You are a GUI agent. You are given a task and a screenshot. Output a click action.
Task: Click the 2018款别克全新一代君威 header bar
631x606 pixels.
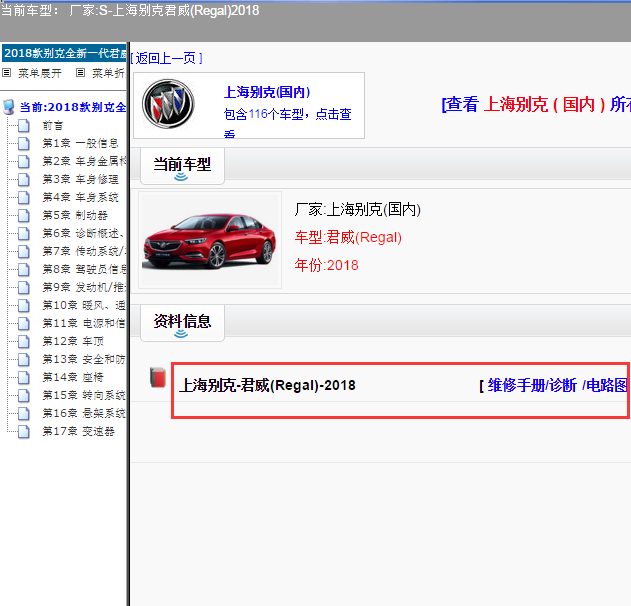(x=64, y=53)
